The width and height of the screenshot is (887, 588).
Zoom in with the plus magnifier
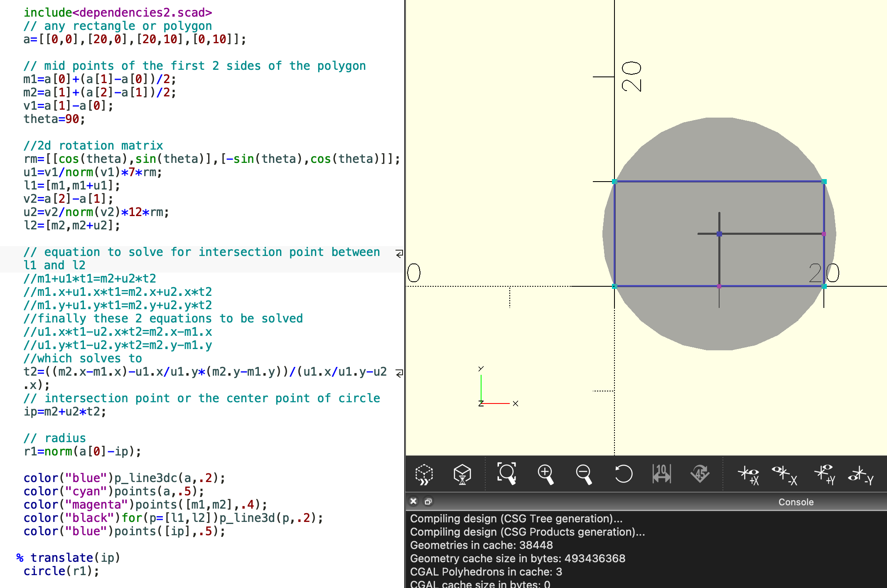pyautogui.click(x=545, y=474)
